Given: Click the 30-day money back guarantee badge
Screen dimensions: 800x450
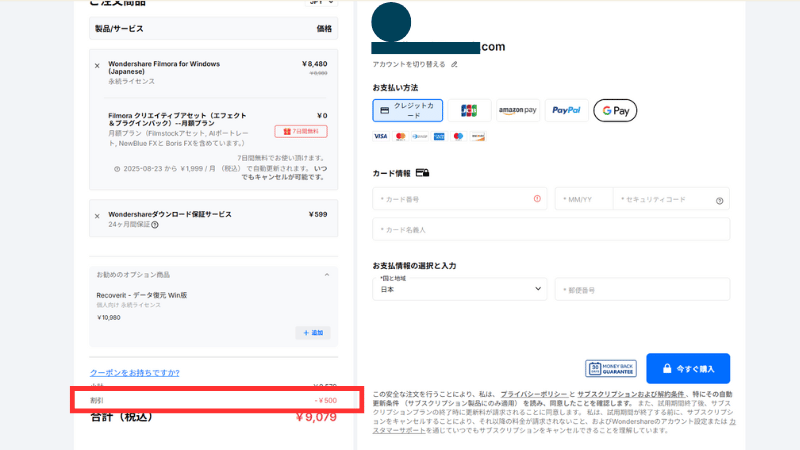Looking at the screenshot, I should (x=611, y=368).
